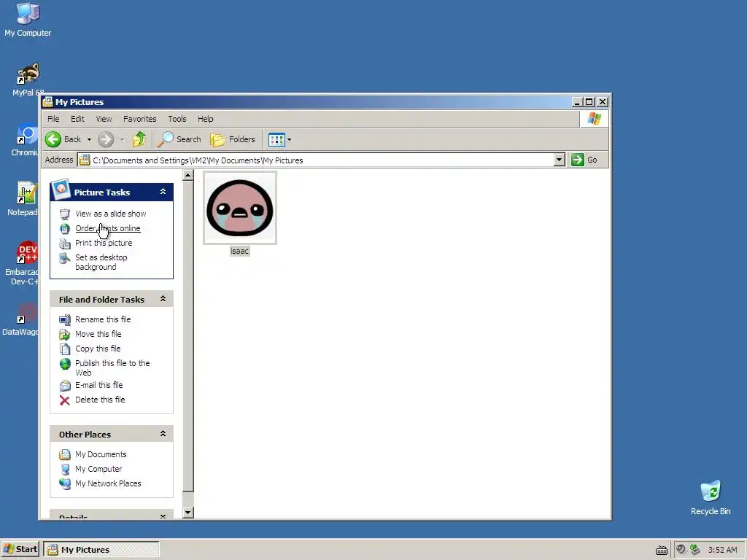747x560 pixels.
Task: Click the printer icon beside Print this picture
Action: [x=65, y=244]
